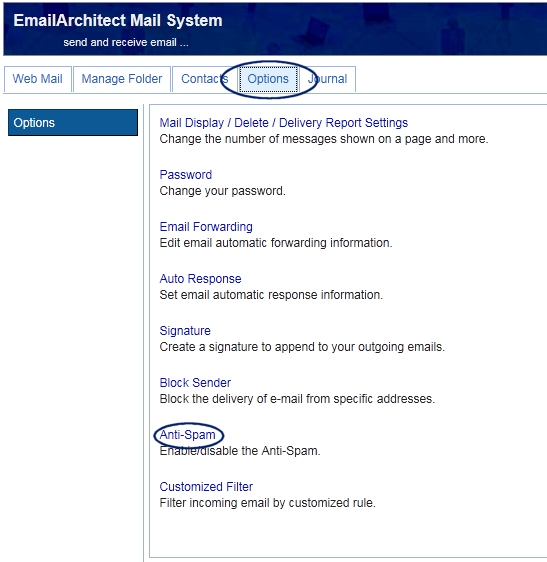Go to the Journal tab
547x562 pixels.
327,79
